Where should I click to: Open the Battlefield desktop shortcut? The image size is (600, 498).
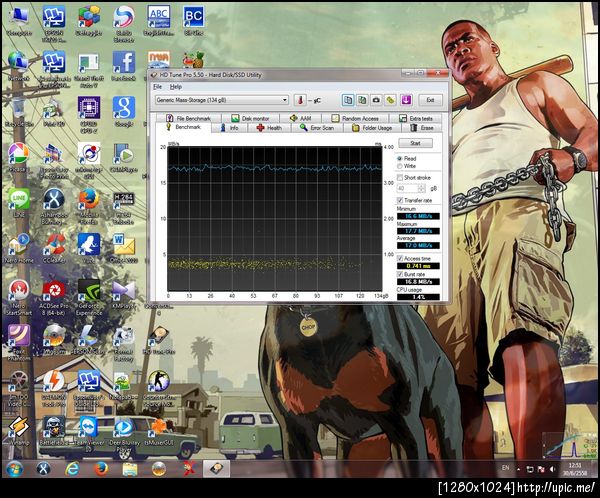click(x=54, y=431)
